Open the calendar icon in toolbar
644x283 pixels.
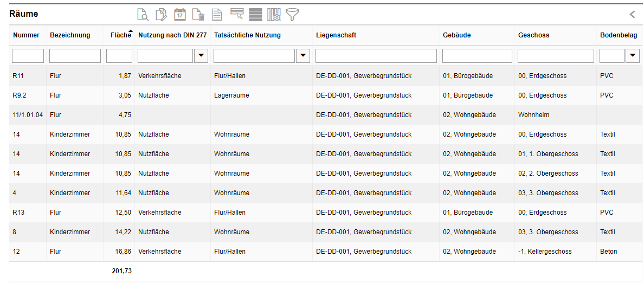pos(179,15)
